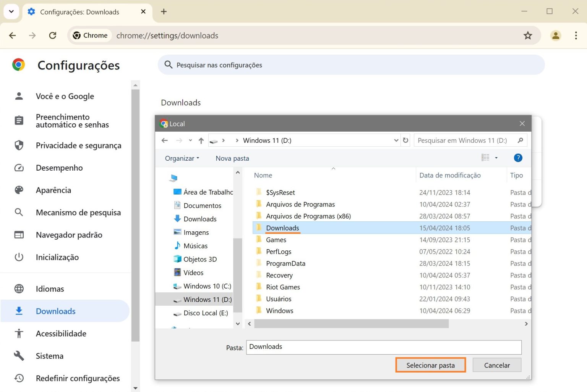Click the up-to-parent-folder arrow in the dialog
Screen dimensions: 587x392
coord(201,140)
